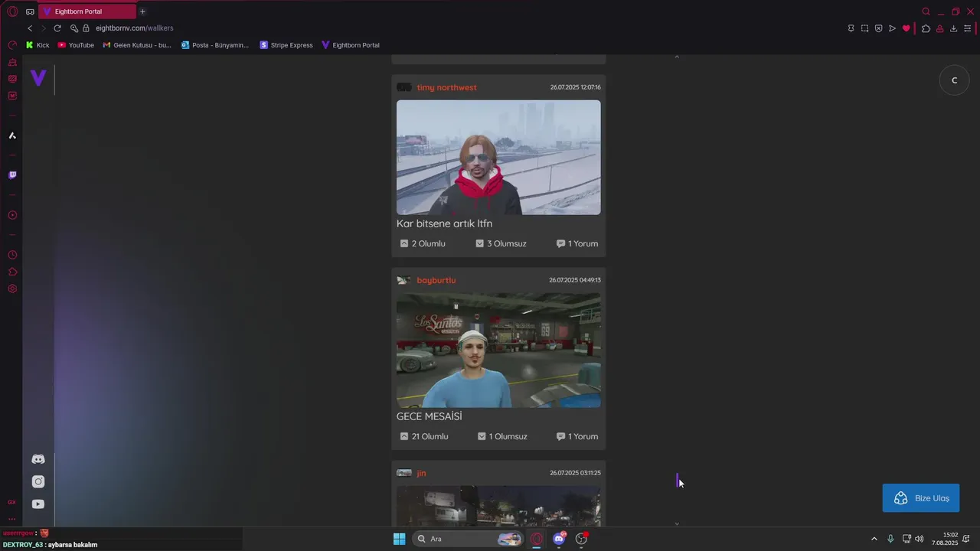Select the caption Kar bitsene artık ltfn
980x551 pixels.
444,223
